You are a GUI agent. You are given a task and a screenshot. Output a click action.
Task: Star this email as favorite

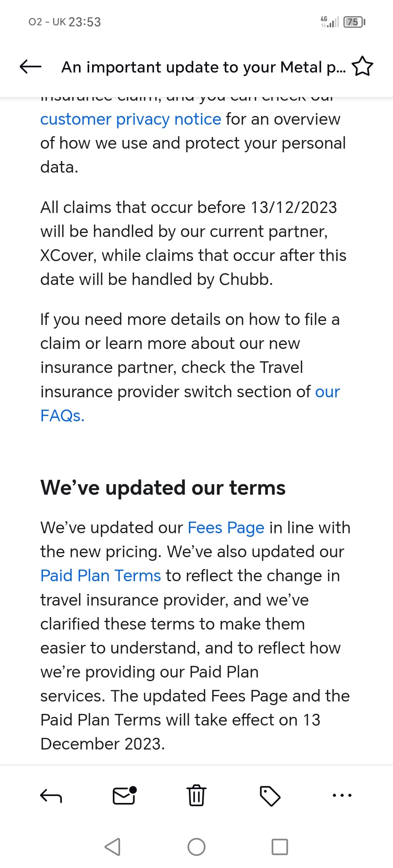tap(362, 66)
